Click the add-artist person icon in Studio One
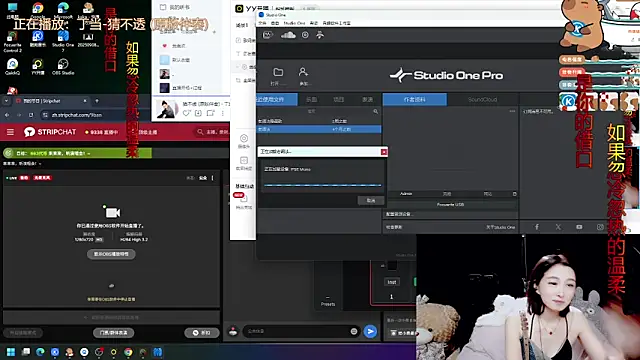The width and height of the screenshot is (640, 360). [x=303, y=72]
